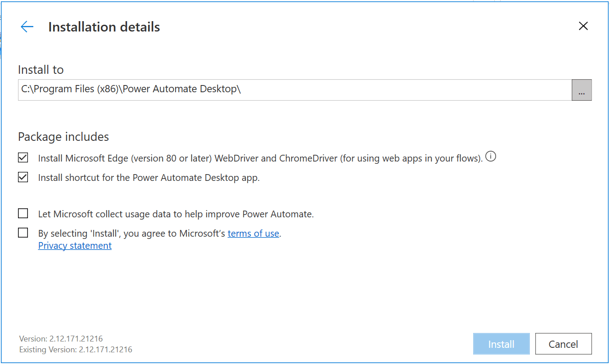The height and width of the screenshot is (364, 610).
Task: Select the Existing Version: 2.12.171.21216 text
Action: pos(76,349)
